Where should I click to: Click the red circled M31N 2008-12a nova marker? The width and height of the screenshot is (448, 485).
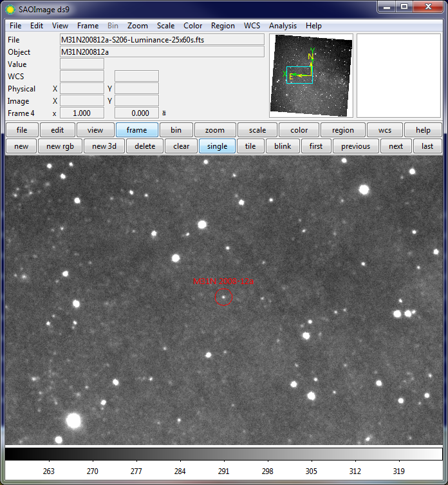click(223, 297)
